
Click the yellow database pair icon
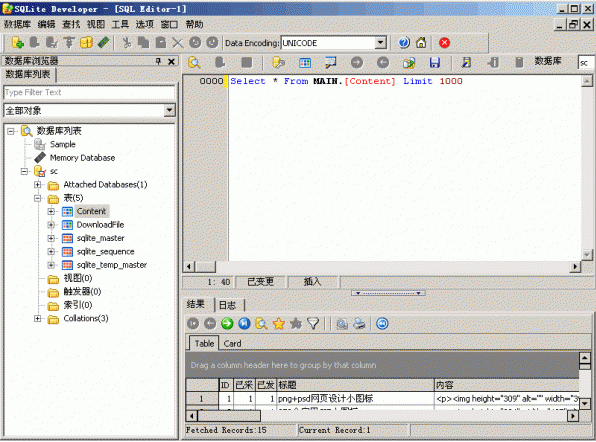click(x=86, y=43)
